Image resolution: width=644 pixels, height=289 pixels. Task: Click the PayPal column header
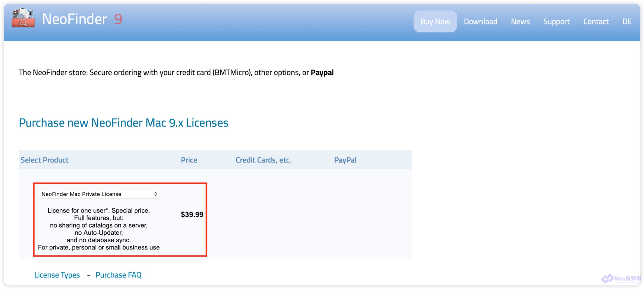345,160
